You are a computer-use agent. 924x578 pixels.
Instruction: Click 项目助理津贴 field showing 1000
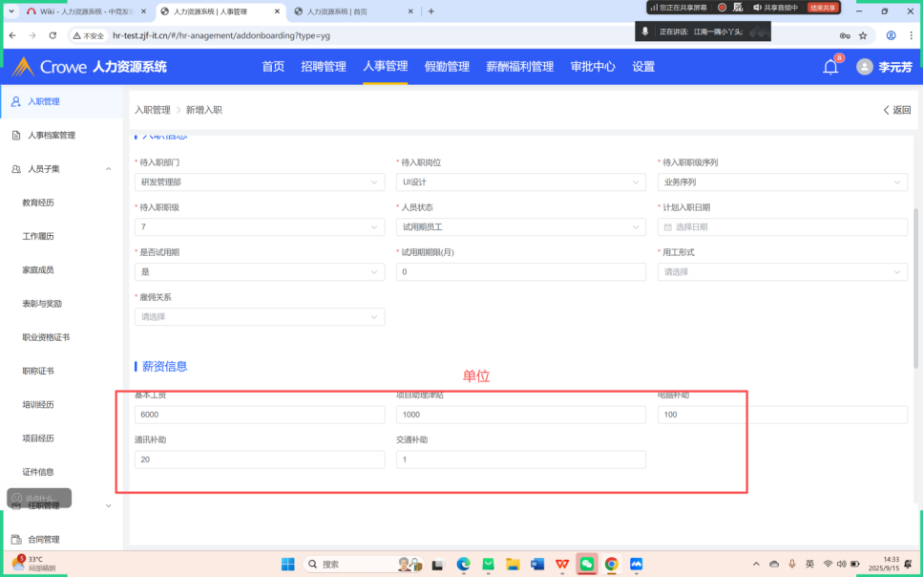click(521, 415)
